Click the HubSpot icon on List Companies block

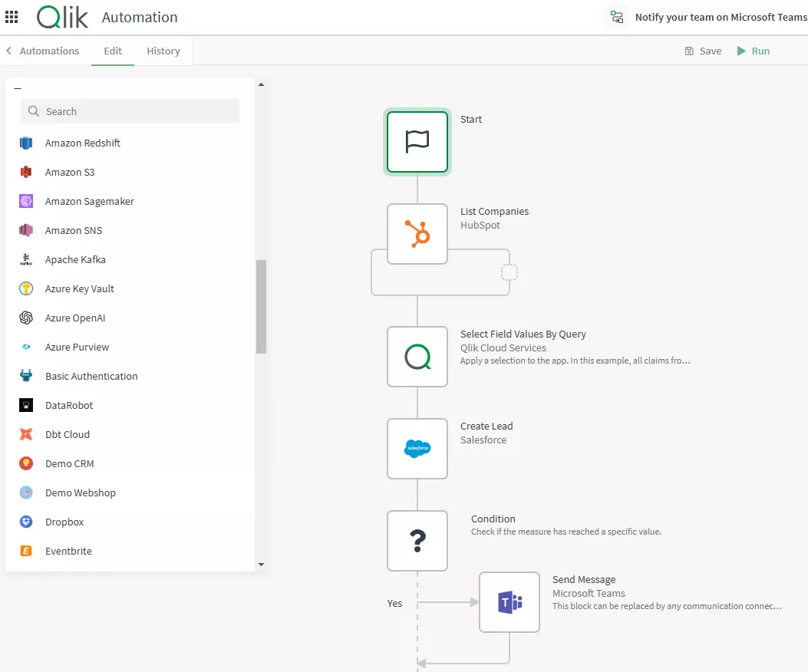(417, 233)
